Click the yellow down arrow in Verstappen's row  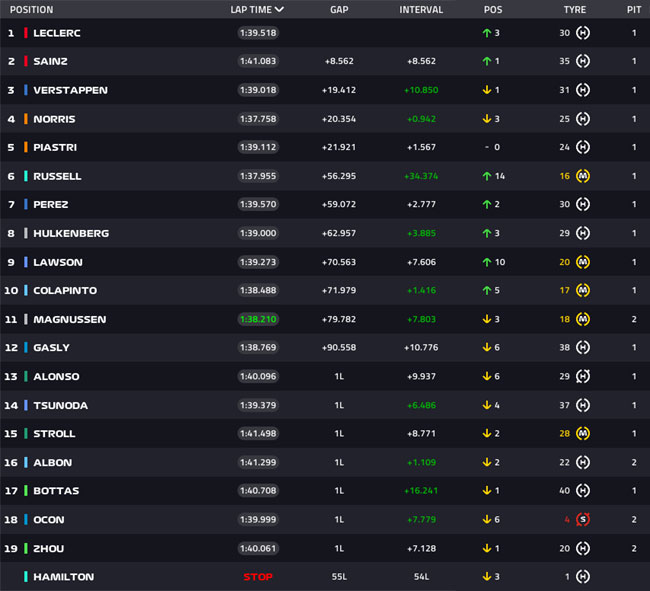click(487, 90)
